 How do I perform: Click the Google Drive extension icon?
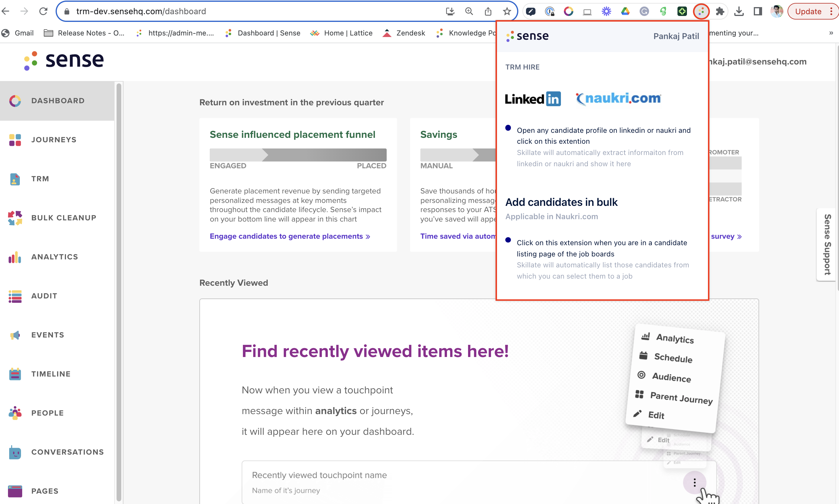(625, 12)
